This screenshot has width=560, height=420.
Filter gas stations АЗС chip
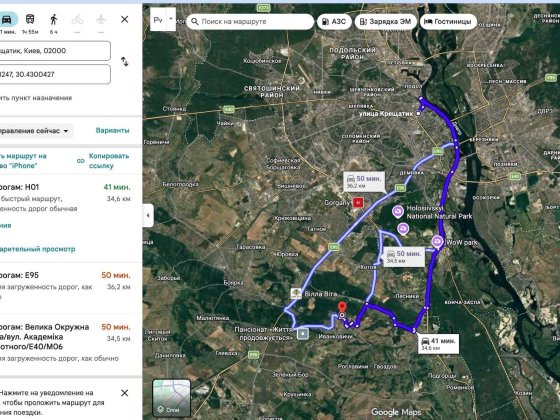(334, 21)
